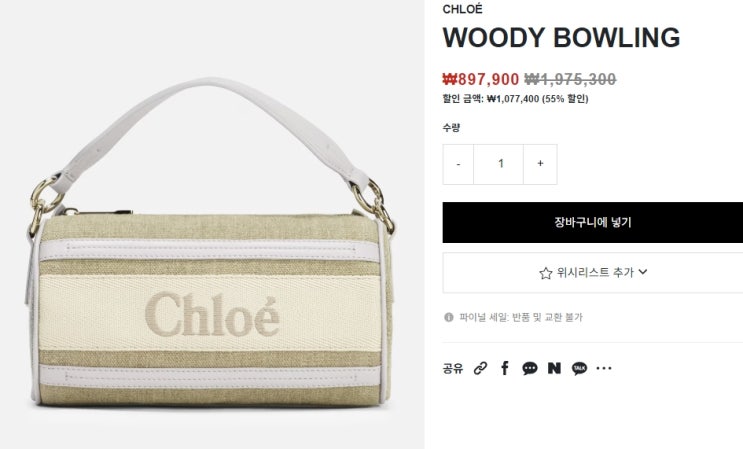Open more share options ellipsis
The image size is (743, 449).
(604, 368)
